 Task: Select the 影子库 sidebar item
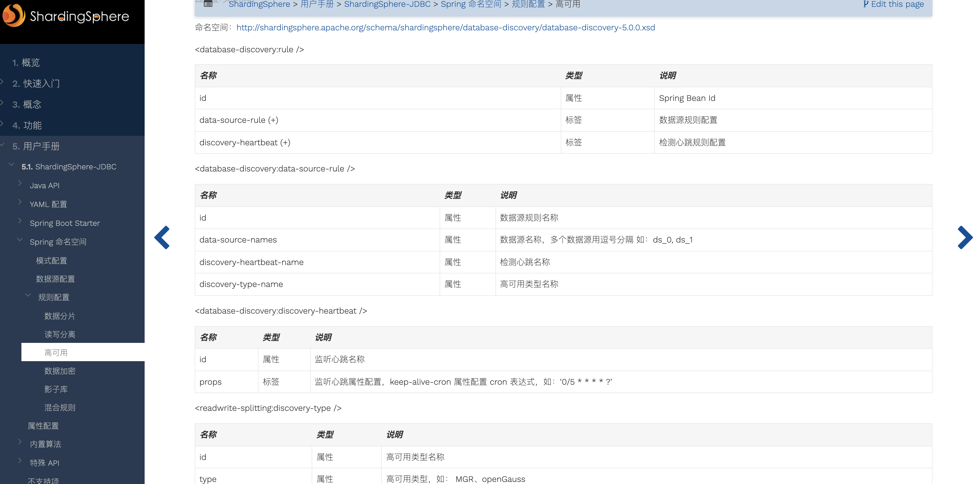[x=56, y=389]
